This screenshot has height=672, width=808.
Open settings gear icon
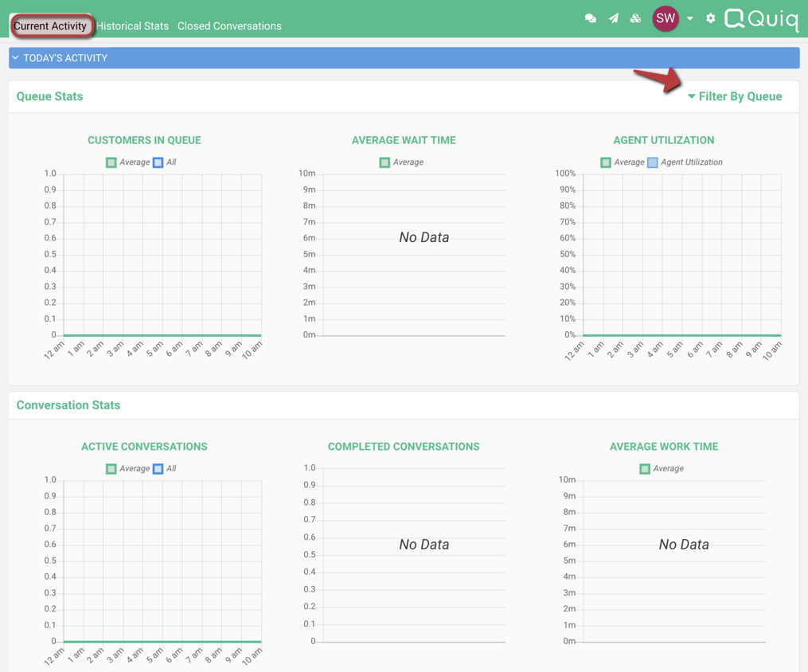tap(711, 18)
